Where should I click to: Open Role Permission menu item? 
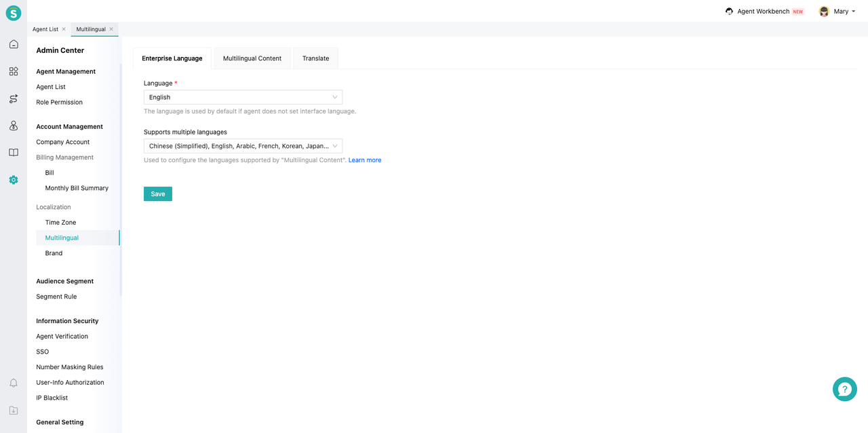pyautogui.click(x=60, y=102)
